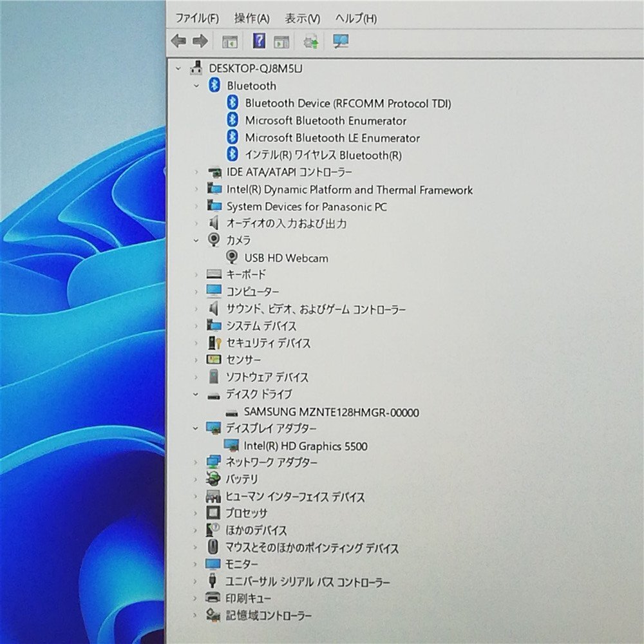Collapse the カメラ category

196,240
